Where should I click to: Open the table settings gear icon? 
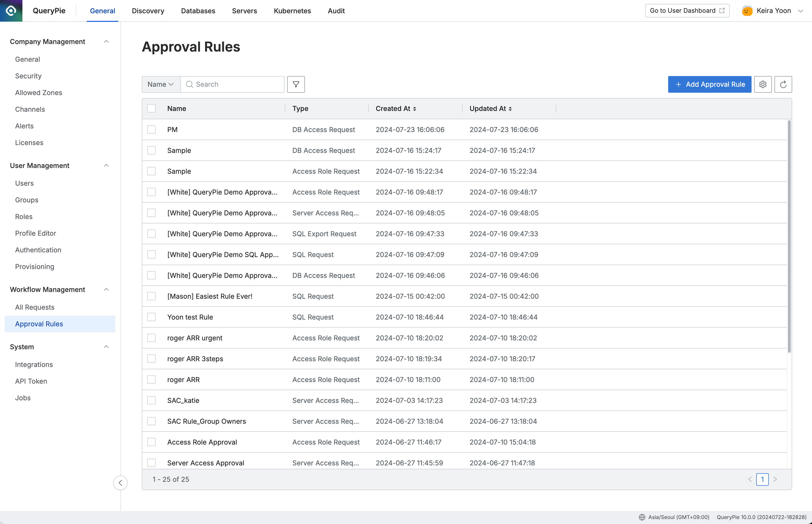point(763,84)
